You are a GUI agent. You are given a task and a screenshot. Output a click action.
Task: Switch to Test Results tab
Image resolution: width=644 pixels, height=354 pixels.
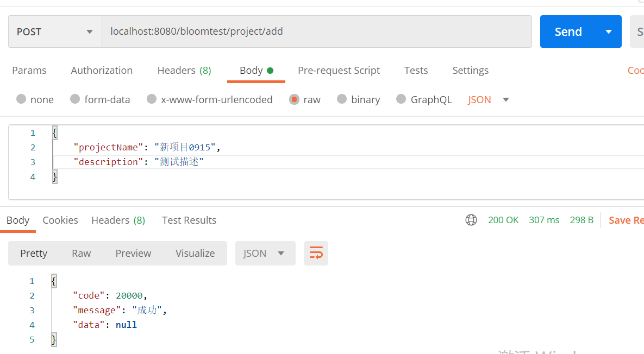[x=189, y=220]
